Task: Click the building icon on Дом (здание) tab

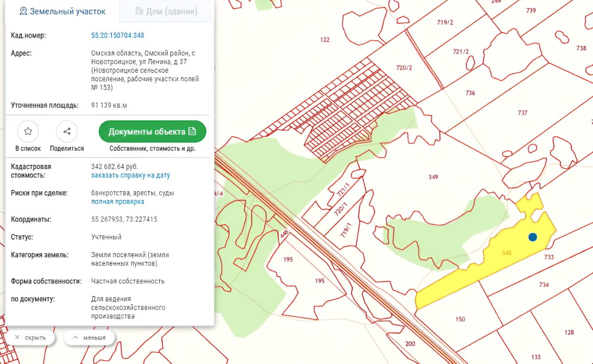Action: pyautogui.click(x=139, y=11)
